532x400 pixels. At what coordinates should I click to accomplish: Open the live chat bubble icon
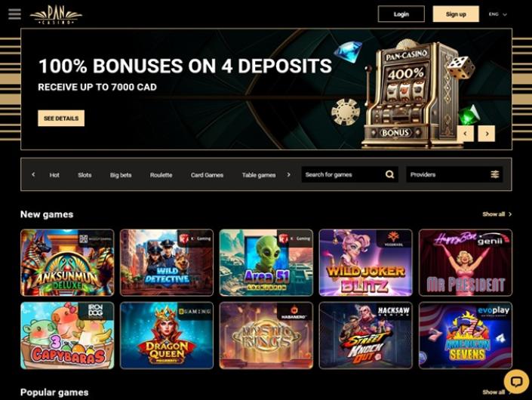click(516, 382)
